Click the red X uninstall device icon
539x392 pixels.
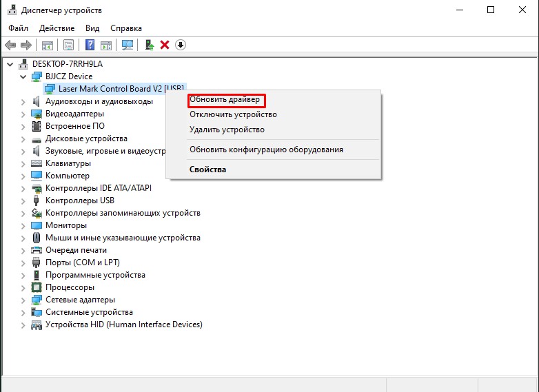pos(165,45)
